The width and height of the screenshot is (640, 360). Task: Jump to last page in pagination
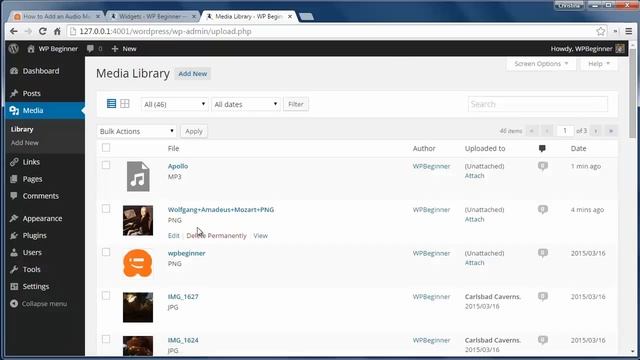(611, 131)
